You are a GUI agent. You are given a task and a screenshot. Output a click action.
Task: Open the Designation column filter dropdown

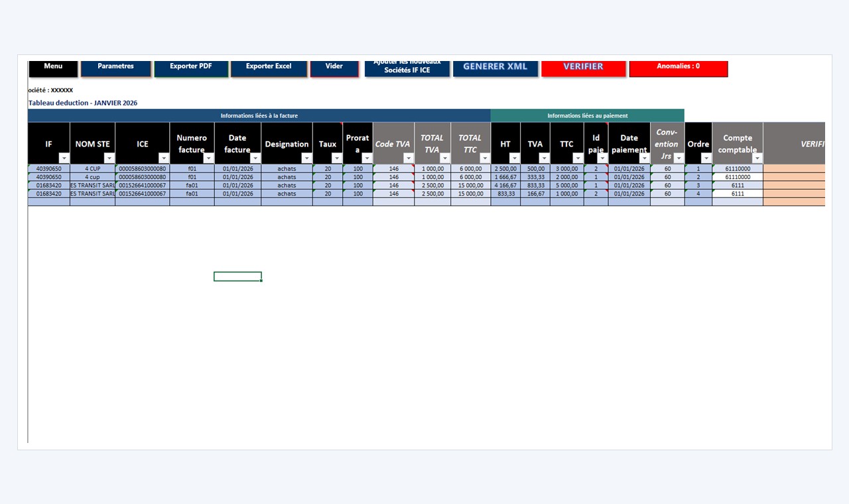[x=306, y=158]
